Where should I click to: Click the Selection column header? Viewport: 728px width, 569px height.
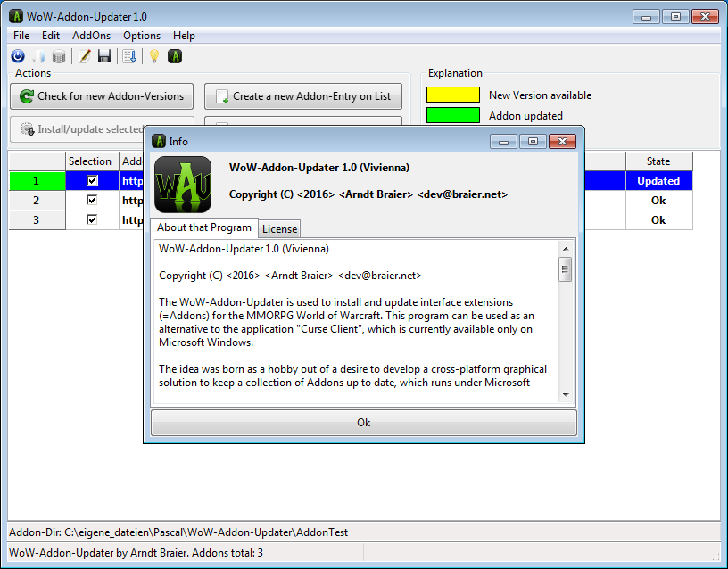(93, 161)
